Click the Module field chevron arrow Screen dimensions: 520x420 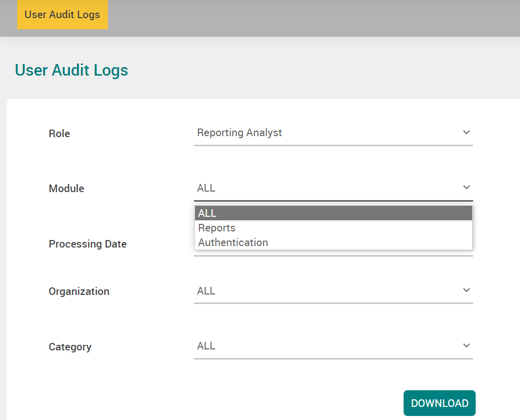pos(466,188)
